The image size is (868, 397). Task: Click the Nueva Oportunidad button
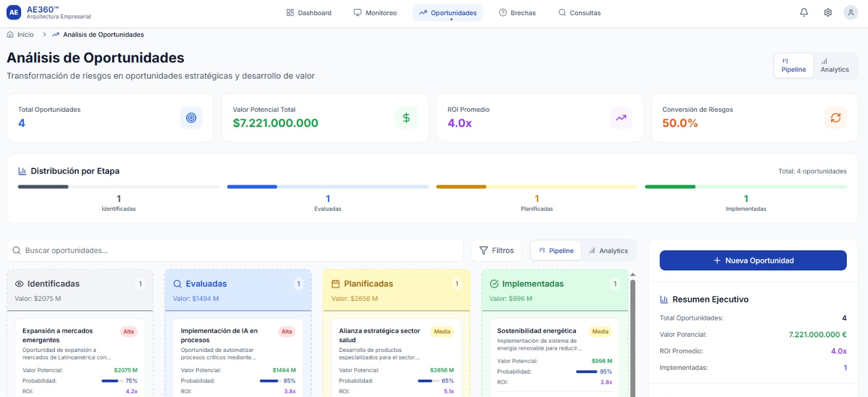tap(752, 261)
